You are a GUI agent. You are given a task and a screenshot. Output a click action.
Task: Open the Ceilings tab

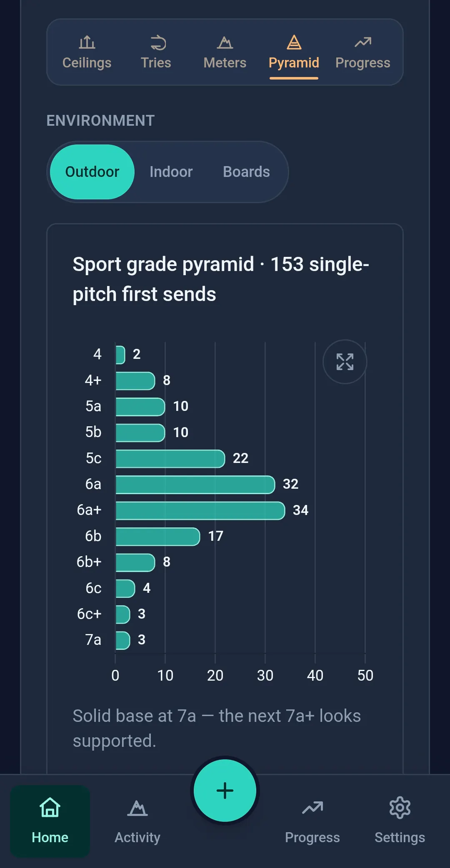pyautogui.click(x=87, y=52)
